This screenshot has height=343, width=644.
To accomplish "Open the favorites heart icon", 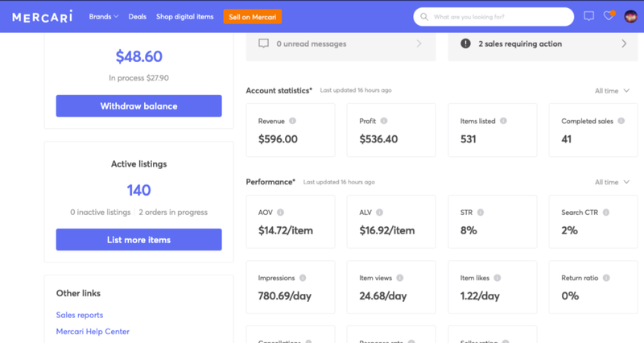I will pyautogui.click(x=609, y=16).
